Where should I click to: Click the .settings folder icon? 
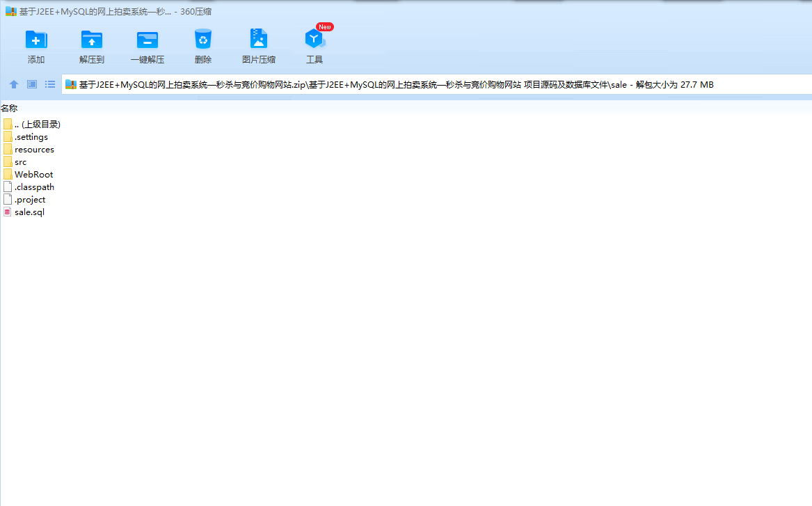(8, 136)
